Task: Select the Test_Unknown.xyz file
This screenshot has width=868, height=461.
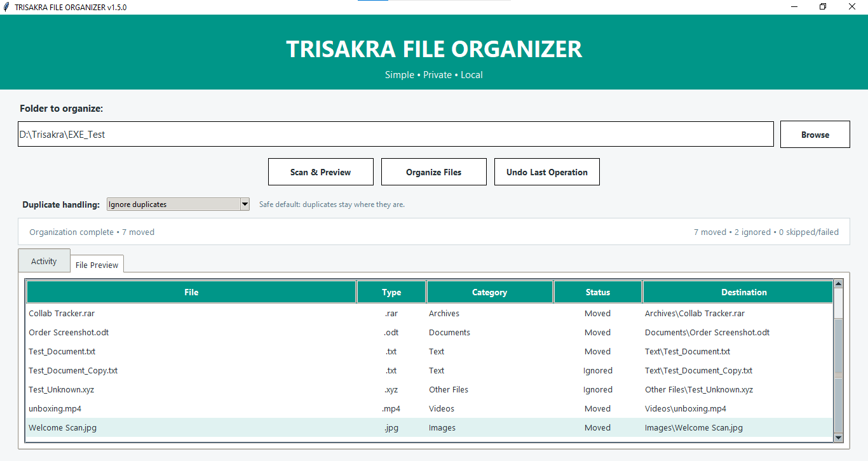Action: tap(61, 389)
